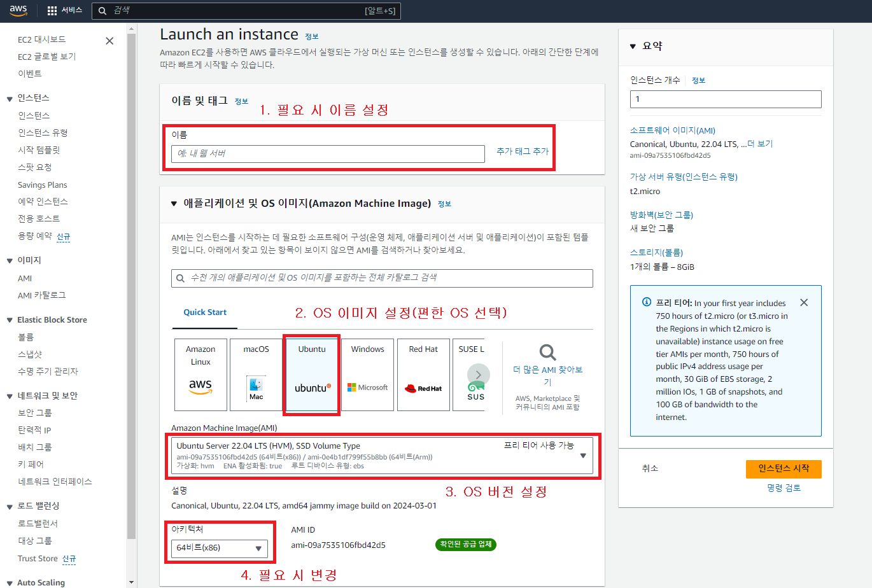Collapse the 인스턴스 sidebar group
Image resolution: width=872 pixels, height=588 pixels.
[x=10, y=99]
